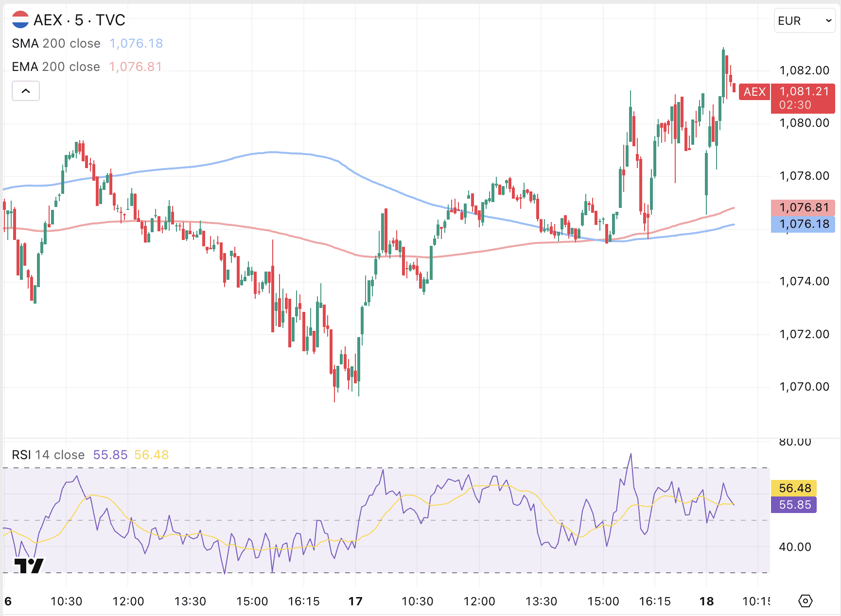Click the SMA value 1,076.18 in legend
841x616 pixels.
coord(136,43)
